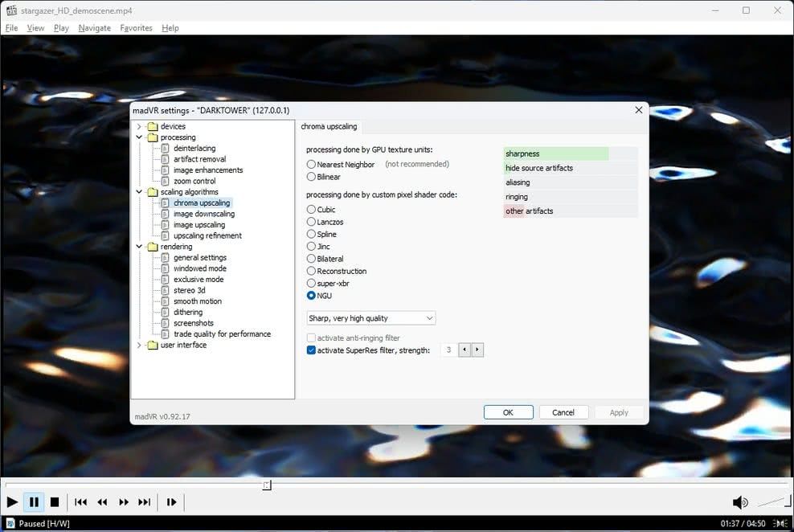Open the 'Sharp, very high quality' dropdown

pyautogui.click(x=371, y=318)
